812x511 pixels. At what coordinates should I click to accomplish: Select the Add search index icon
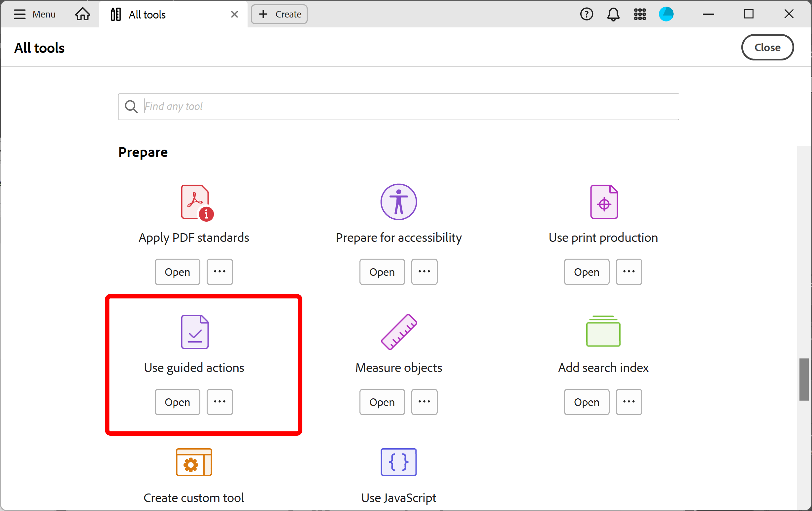pyautogui.click(x=603, y=331)
